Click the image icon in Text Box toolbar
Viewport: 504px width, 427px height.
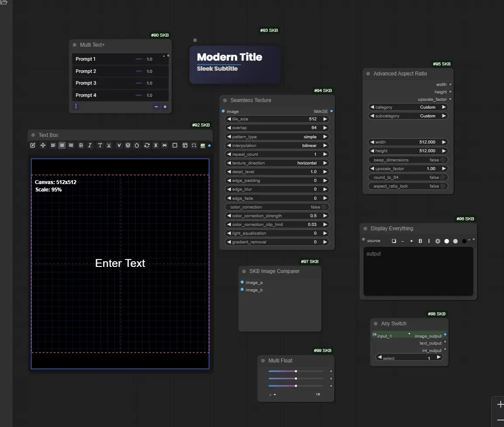[x=203, y=145]
